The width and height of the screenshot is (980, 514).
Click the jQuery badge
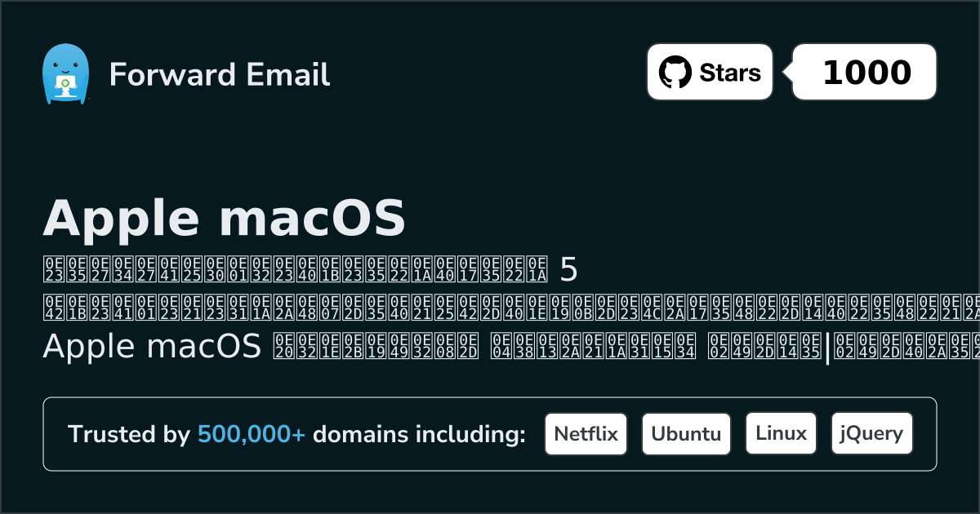[x=871, y=434]
